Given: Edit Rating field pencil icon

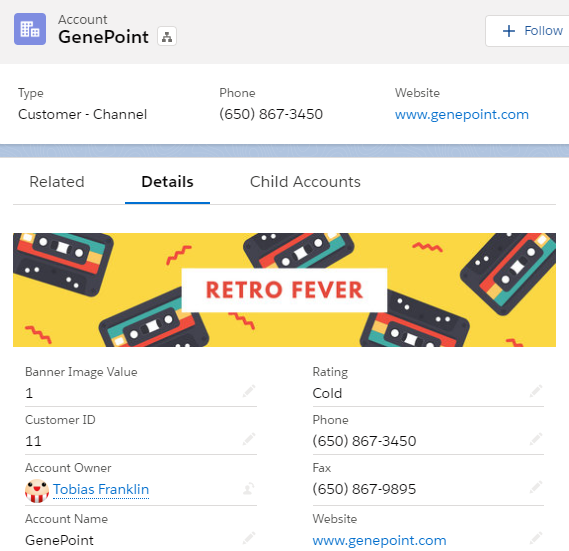Looking at the screenshot, I should pyautogui.click(x=536, y=391).
